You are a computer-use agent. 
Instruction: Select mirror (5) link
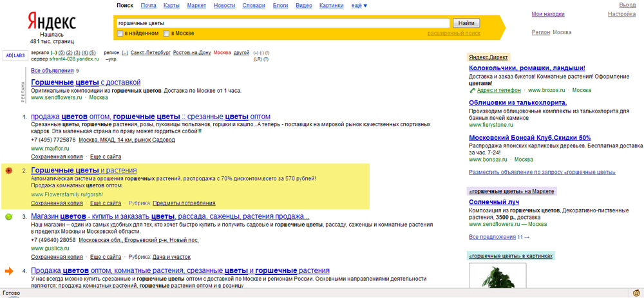(x=93, y=53)
